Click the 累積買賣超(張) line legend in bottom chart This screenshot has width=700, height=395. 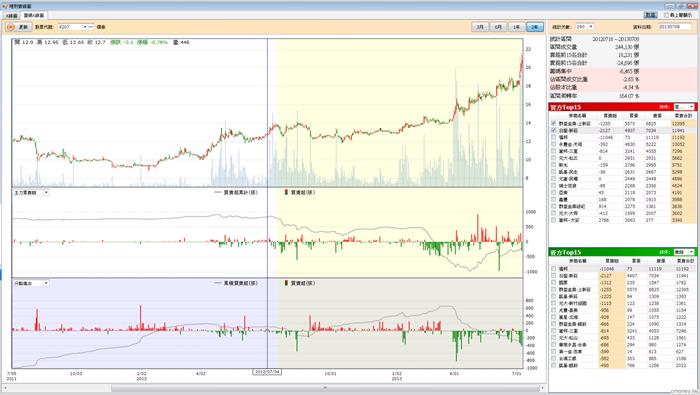(236, 283)
